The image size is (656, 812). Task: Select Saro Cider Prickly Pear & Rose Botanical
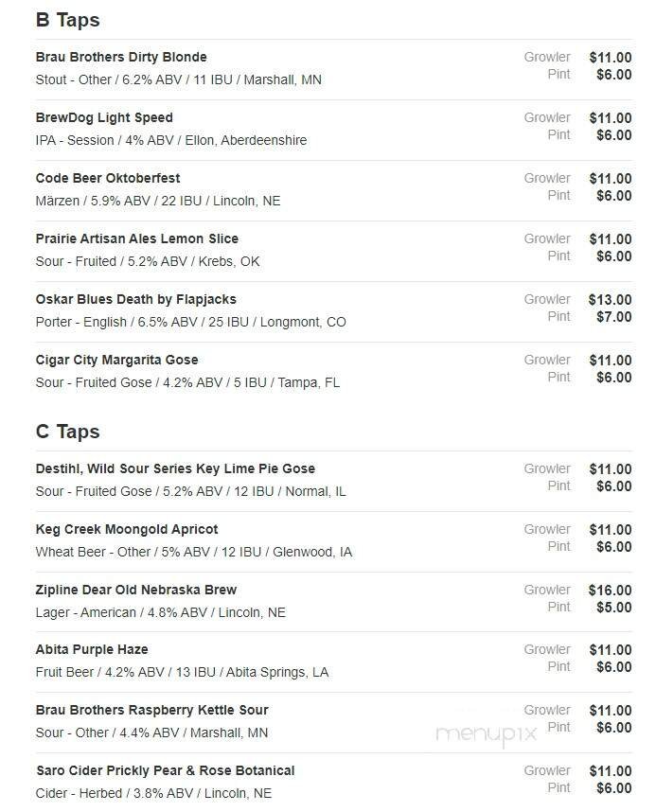click(x=166, y=771)
